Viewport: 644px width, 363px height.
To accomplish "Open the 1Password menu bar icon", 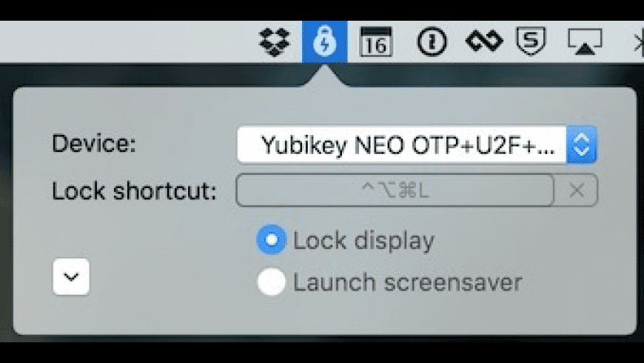I will [x=432, y=43].
